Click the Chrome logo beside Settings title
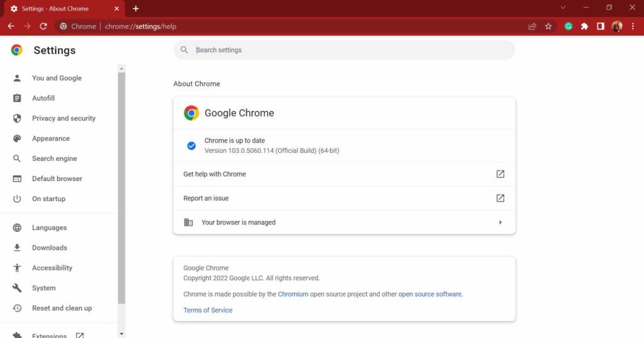 coord(17,50)
